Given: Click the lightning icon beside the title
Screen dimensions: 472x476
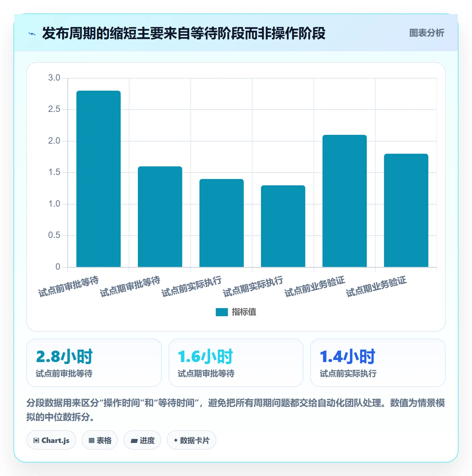Looking at the screenshot, I should pos(32,34).
